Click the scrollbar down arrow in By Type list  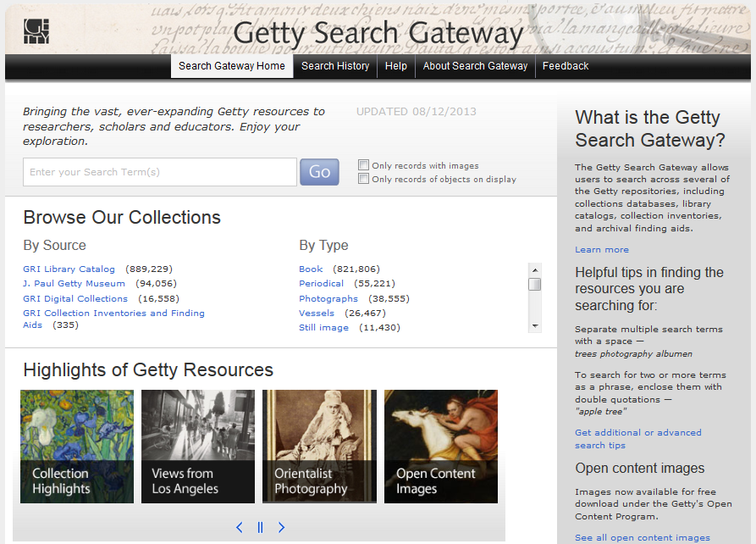pos(533,327)
